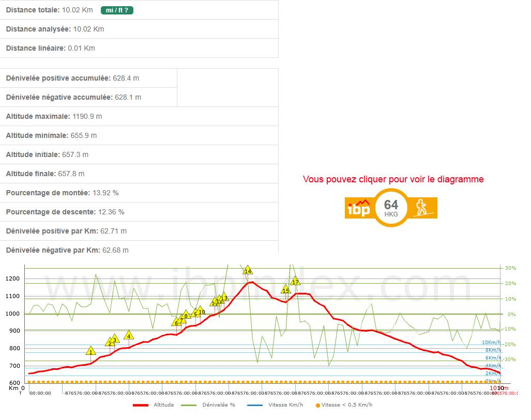Toggle Vitesse Km/h series in legend
This screenshot has height=420, width=531.
tap(285, 405)
